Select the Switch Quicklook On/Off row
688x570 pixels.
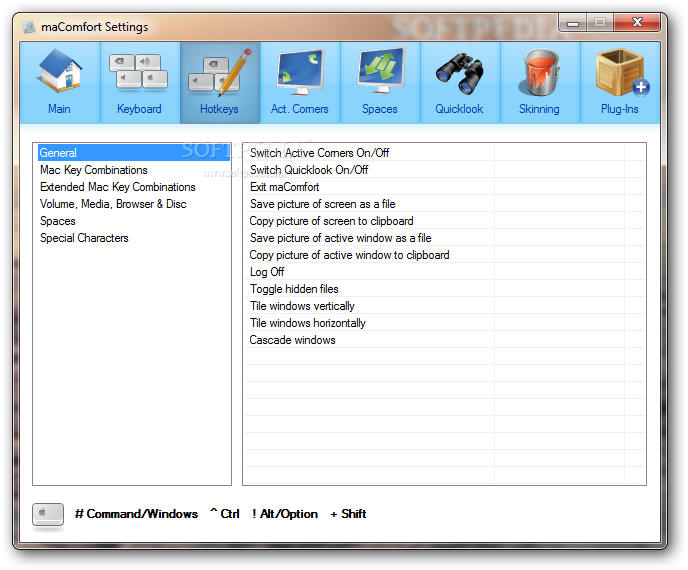[x=444, y=170]
